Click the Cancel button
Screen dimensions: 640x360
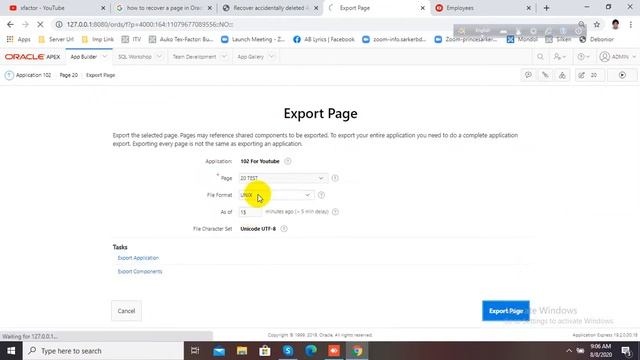(x=127, y=311)
